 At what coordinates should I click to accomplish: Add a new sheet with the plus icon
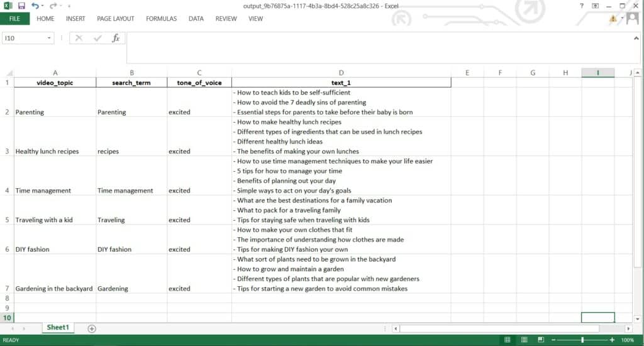pyautogui.click(x=92, y=328)
